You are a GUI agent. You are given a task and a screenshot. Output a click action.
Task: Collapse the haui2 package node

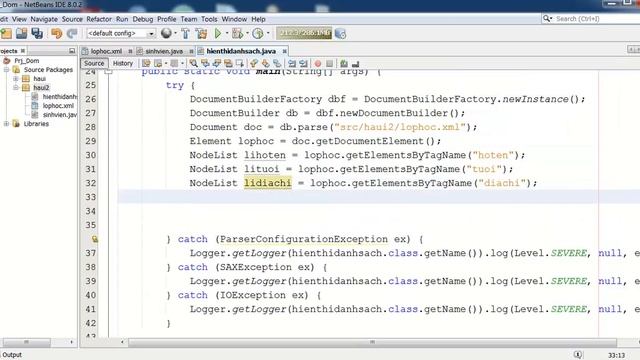point(16,88)
